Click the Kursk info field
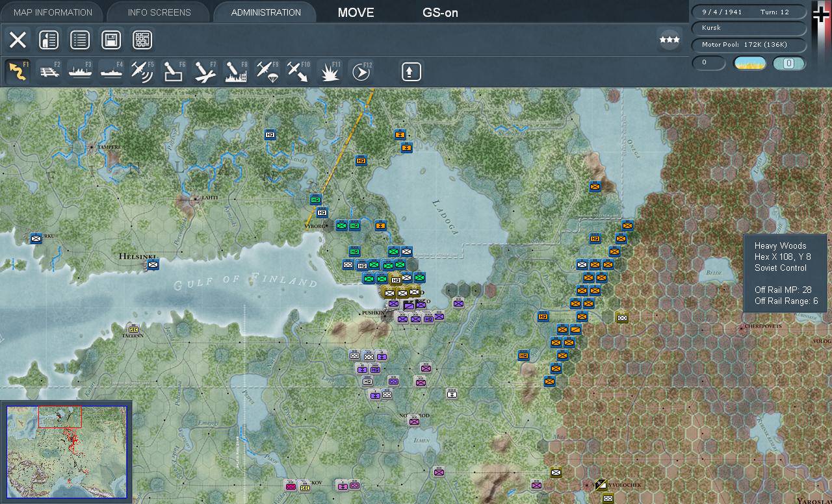This screenshot has width=832, height=504. click(x=749, y=28)
